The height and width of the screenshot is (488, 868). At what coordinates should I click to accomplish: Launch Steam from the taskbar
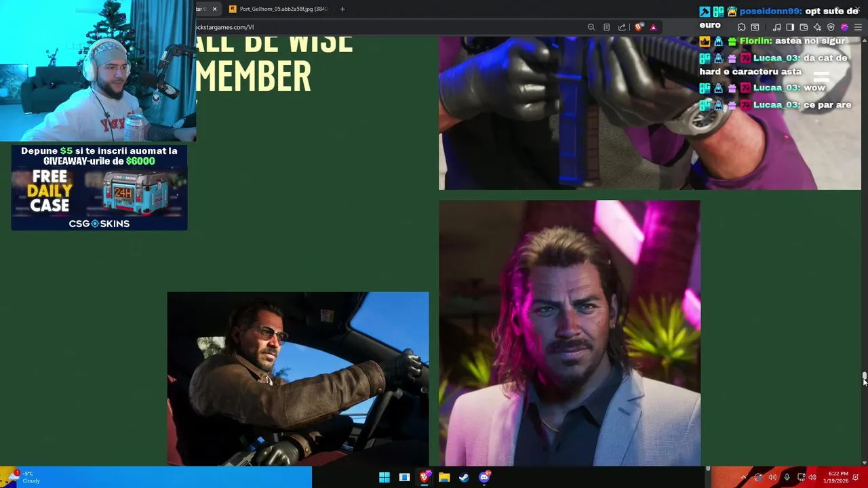464,477
